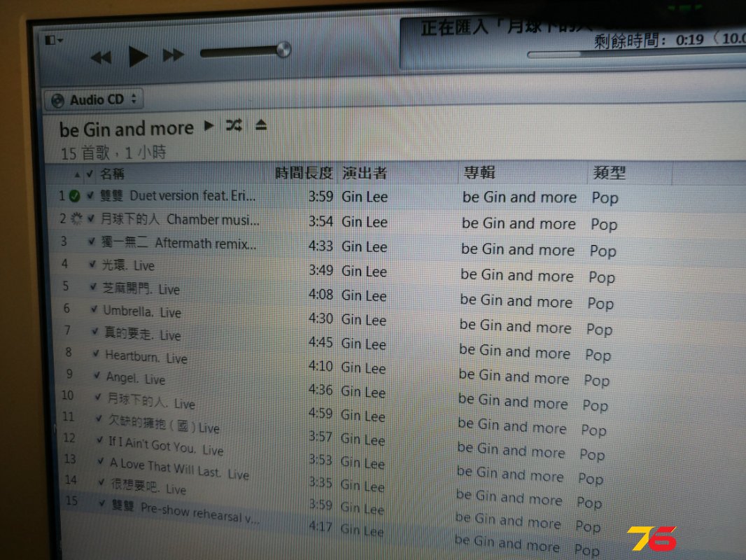This screenshot has width=746, height=560.
Task: Click Gin Lee artist in the 3:49 row
Action: point(364,271)
